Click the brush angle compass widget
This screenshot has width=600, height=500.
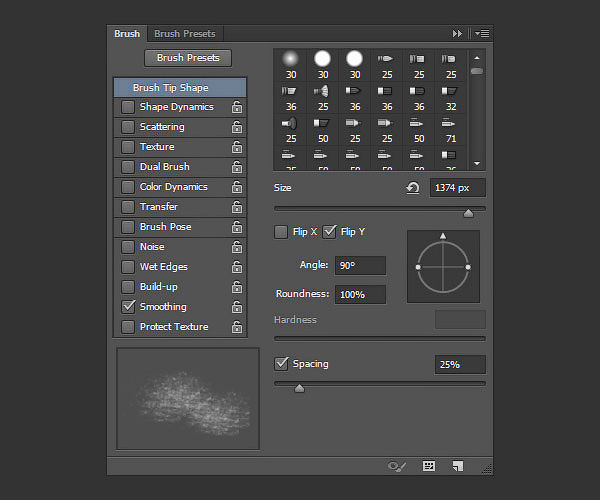tap(443, 267)
